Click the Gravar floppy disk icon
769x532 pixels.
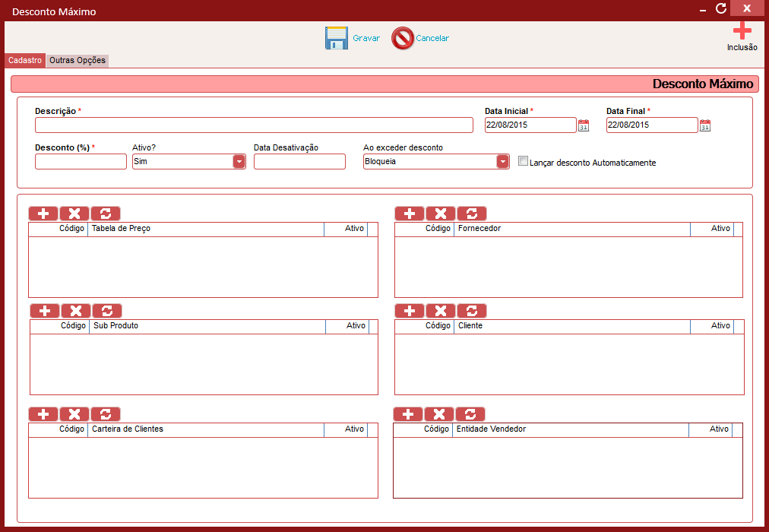pos(337,38)
